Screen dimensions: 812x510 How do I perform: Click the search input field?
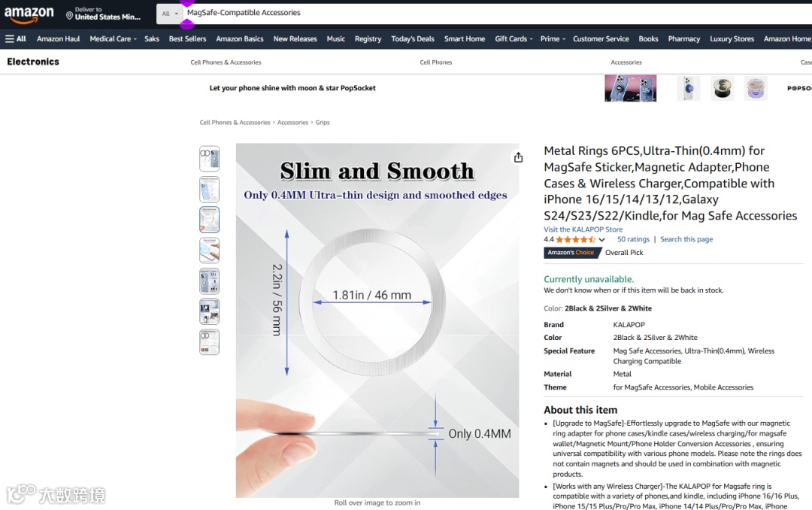497,14
